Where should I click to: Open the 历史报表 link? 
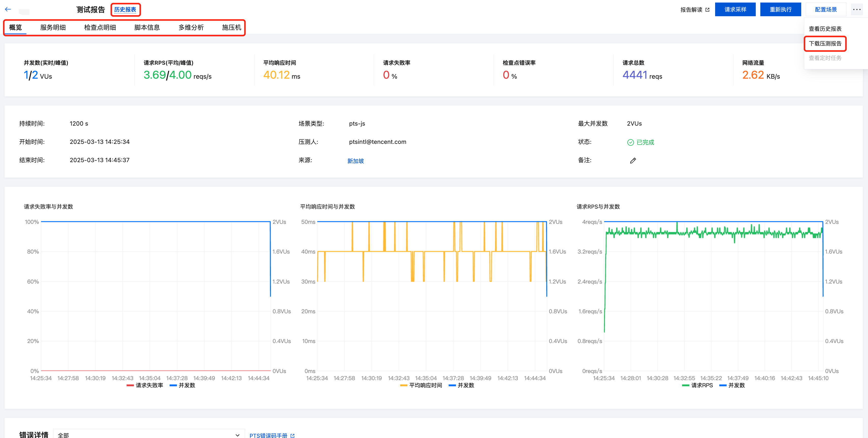[x=125, y=9]
